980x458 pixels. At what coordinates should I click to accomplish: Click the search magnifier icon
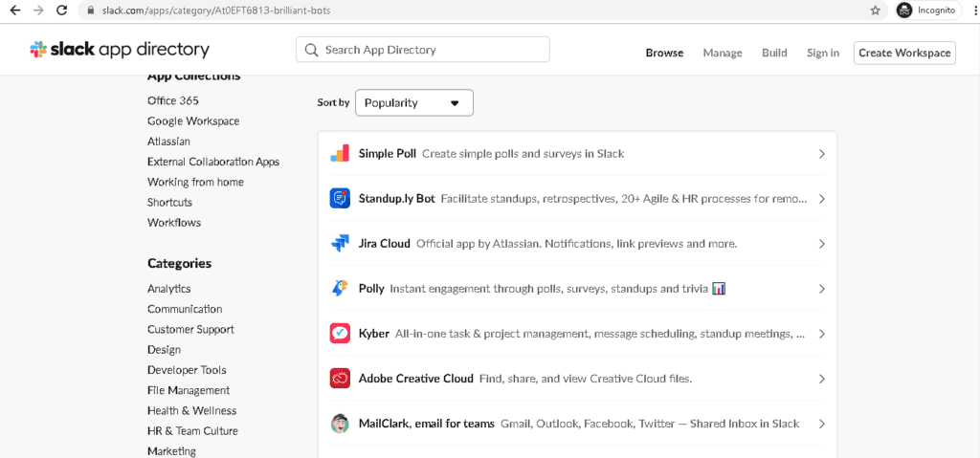(x=311, y=50)
